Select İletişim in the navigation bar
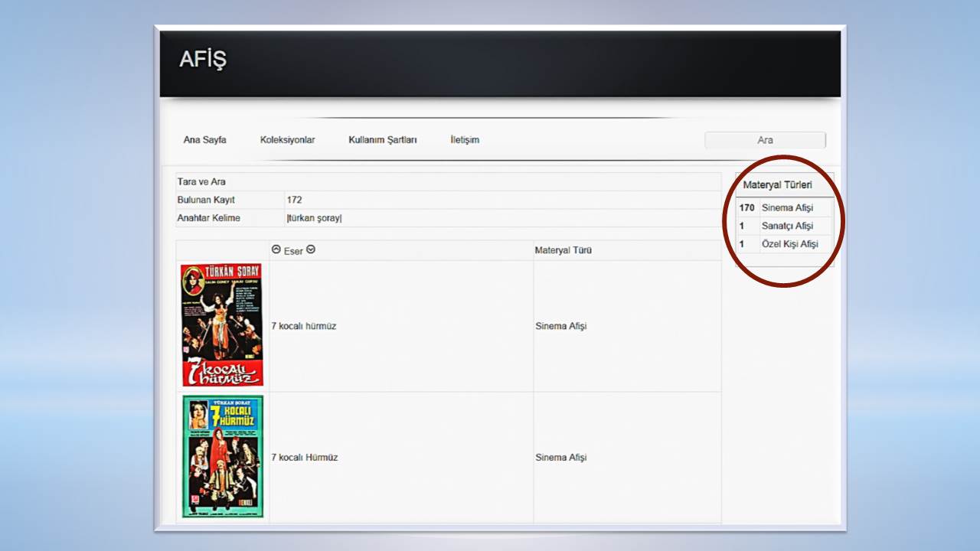The image size is (980, 551). coord(465,140)
